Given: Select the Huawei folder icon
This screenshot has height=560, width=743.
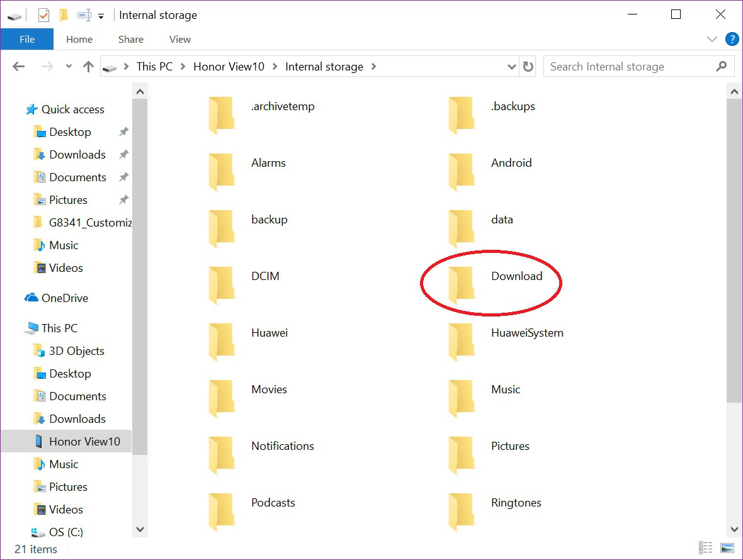Looking at the screenshot, I should point(222,342).
